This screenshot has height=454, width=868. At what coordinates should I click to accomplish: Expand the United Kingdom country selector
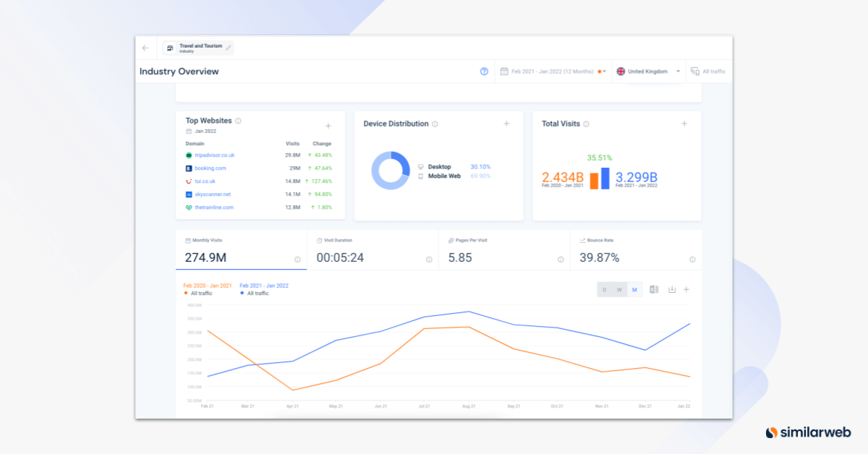coord(649,72)
